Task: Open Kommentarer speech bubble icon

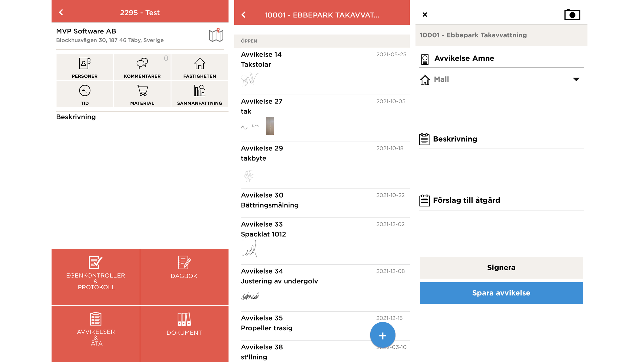Action: point(142,67)
